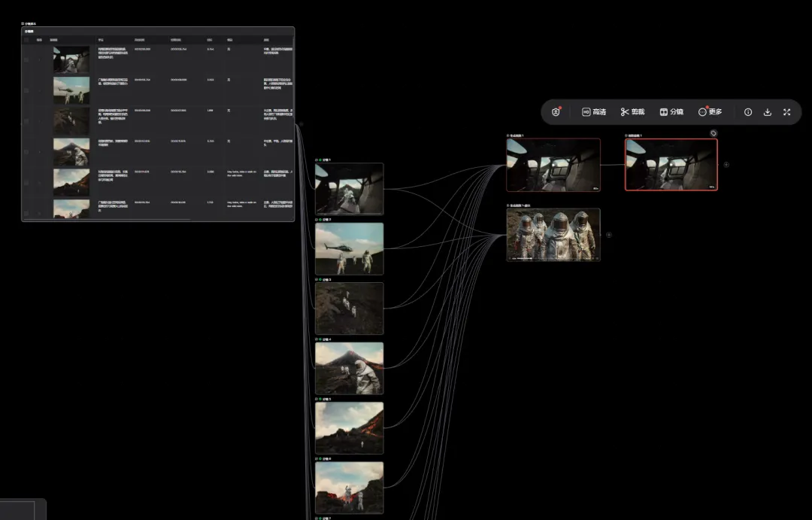
Task: Select the 分镜 5 lava ridge node
Action: click(x=350, y=427)
